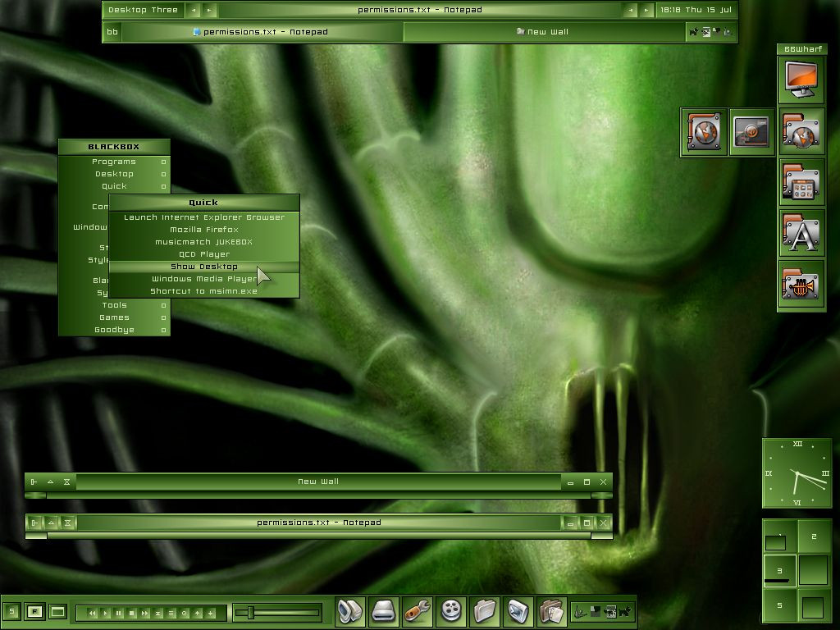Expand the Tools submenu
840x630 pixels.
pyautogui.click(x=114, y=305)
